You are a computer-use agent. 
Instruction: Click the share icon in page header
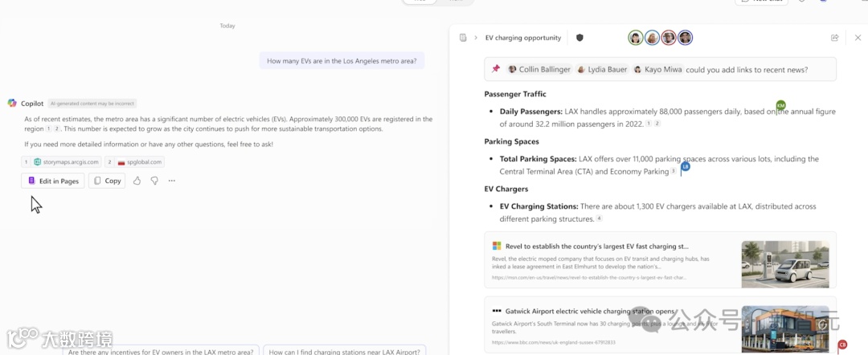pos(835,38)
